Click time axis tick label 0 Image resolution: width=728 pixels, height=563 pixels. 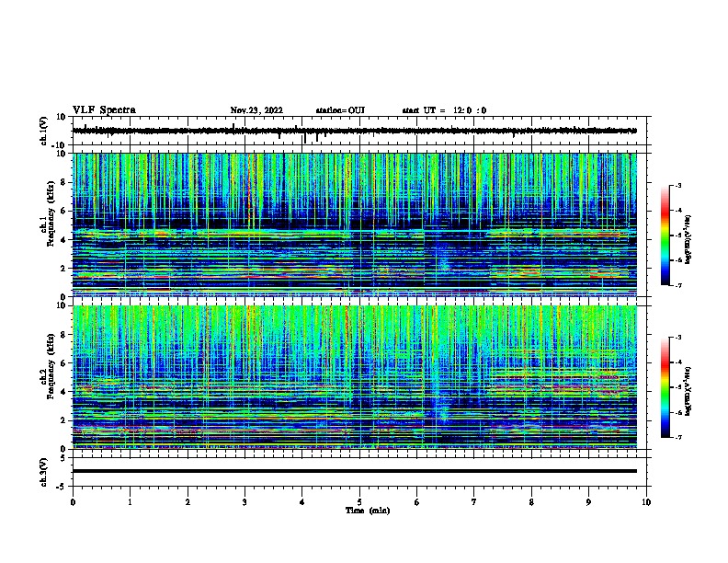pyautogui.click(x=73, y=502)
